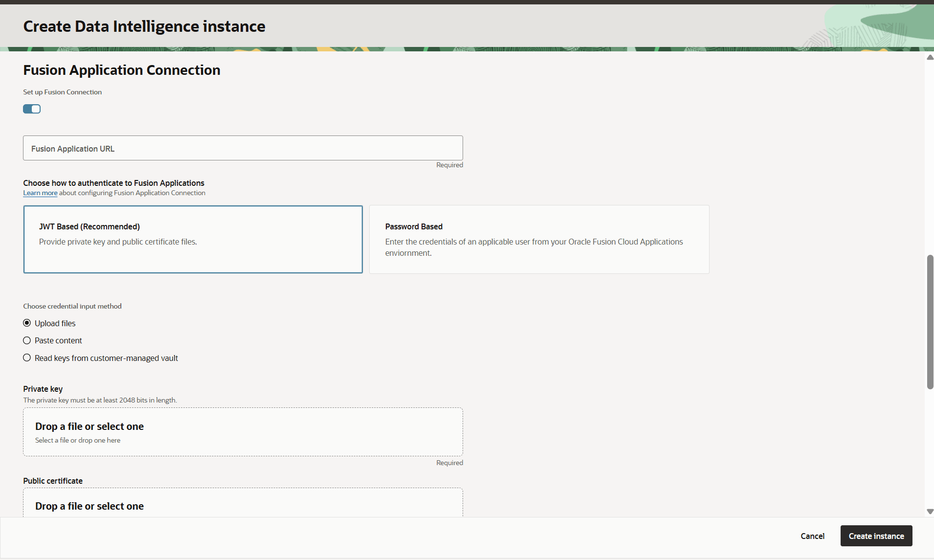
Task: Click 'Select a file or drop one here' text
Action: (x=77, y=440)
